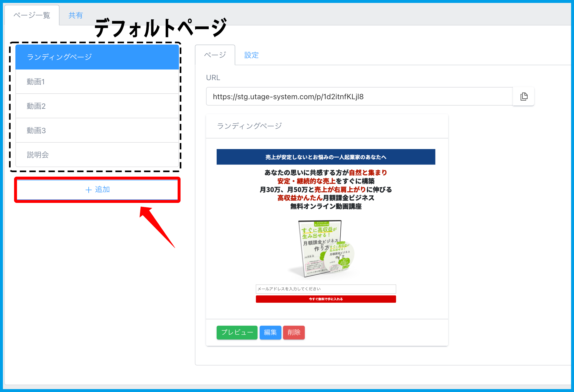
Task: Click the email address input in preview
Action: [x=326, y=289]
